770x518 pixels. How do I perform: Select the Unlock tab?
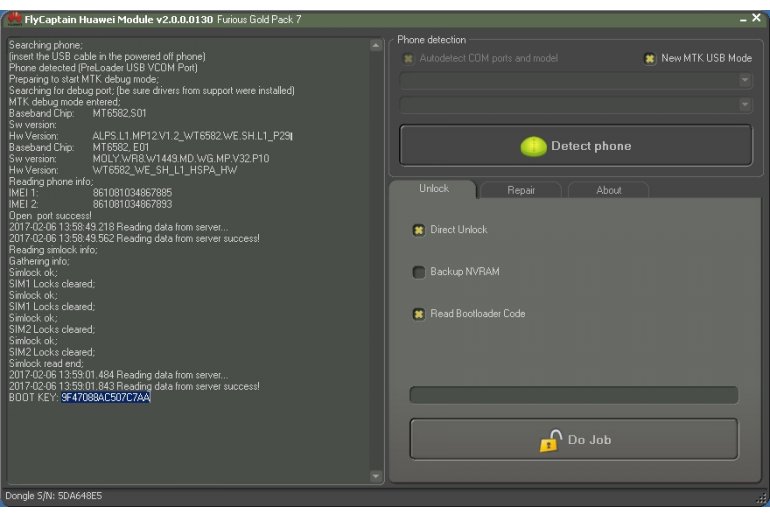433,189
